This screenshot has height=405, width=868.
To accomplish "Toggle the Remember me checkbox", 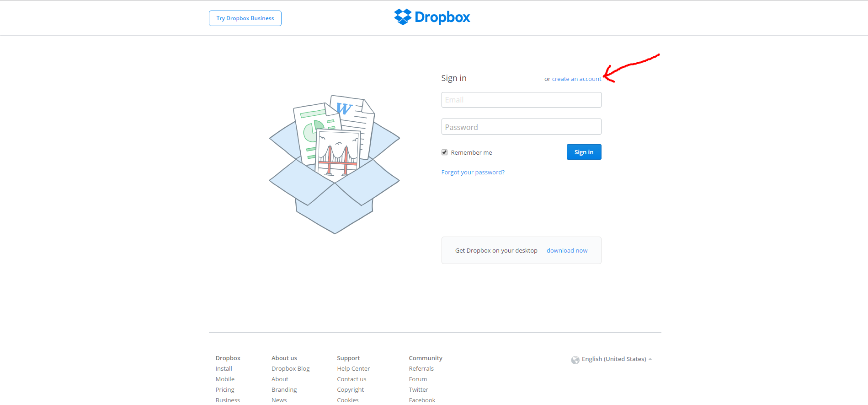I will coord(444,152).
